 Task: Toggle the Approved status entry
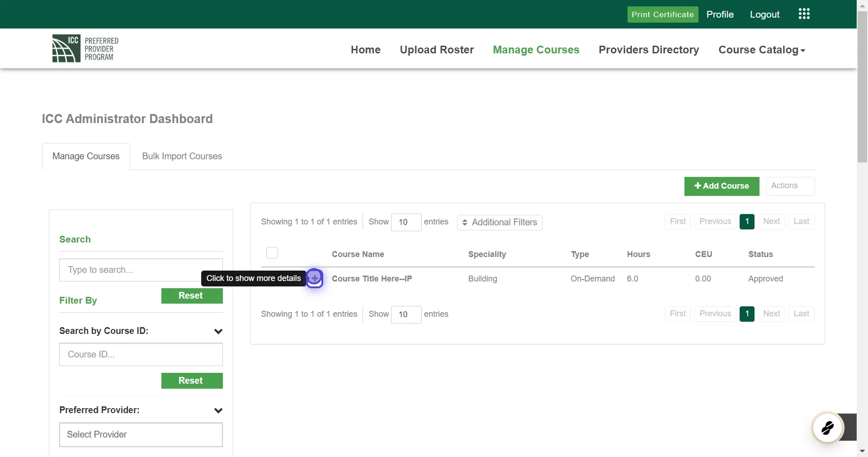[765, 279]
